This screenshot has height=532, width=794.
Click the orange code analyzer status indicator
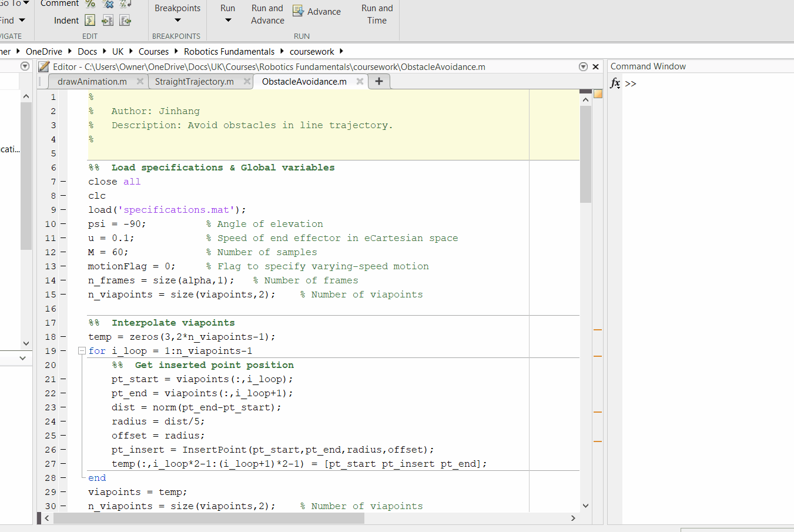click(x=598, y=94)
